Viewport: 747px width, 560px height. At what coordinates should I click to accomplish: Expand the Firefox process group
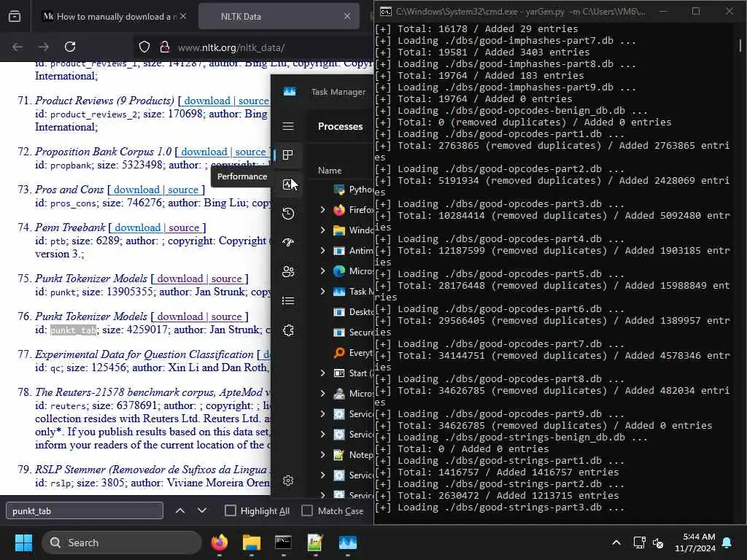322,209
